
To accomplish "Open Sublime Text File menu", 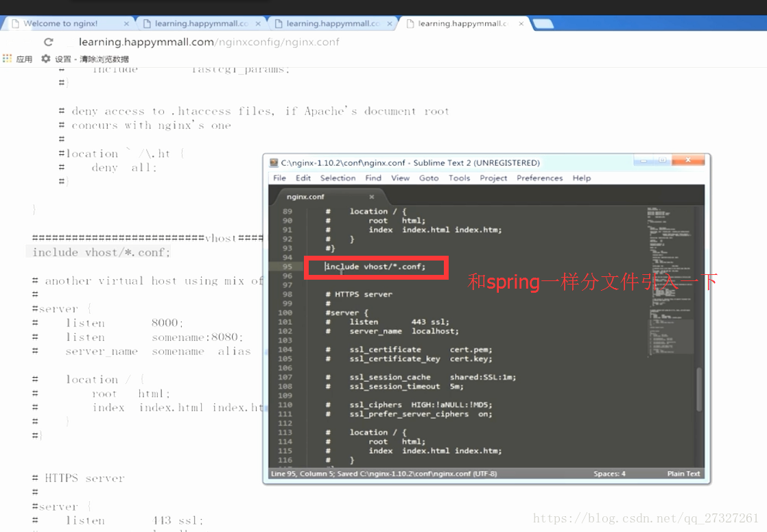I will tap(279, 178).
